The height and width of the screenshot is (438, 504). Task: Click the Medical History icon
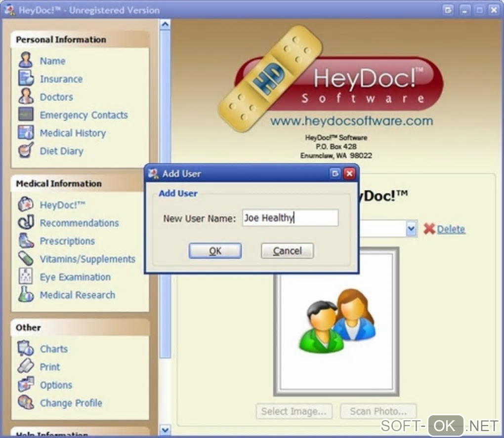[26, 132]
